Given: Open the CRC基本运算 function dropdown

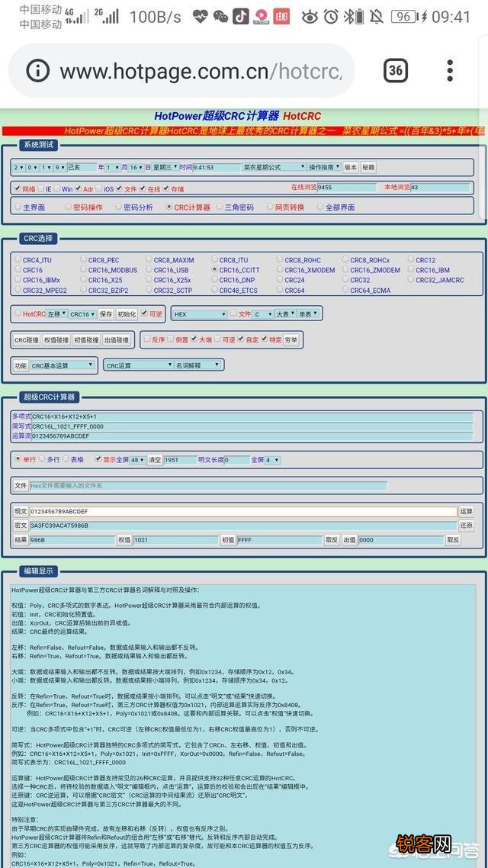Looking at the screenshot, I should click(63, 365).
